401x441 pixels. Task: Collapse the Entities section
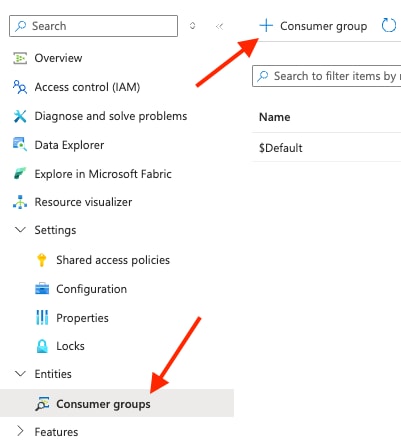pos(20,374)
